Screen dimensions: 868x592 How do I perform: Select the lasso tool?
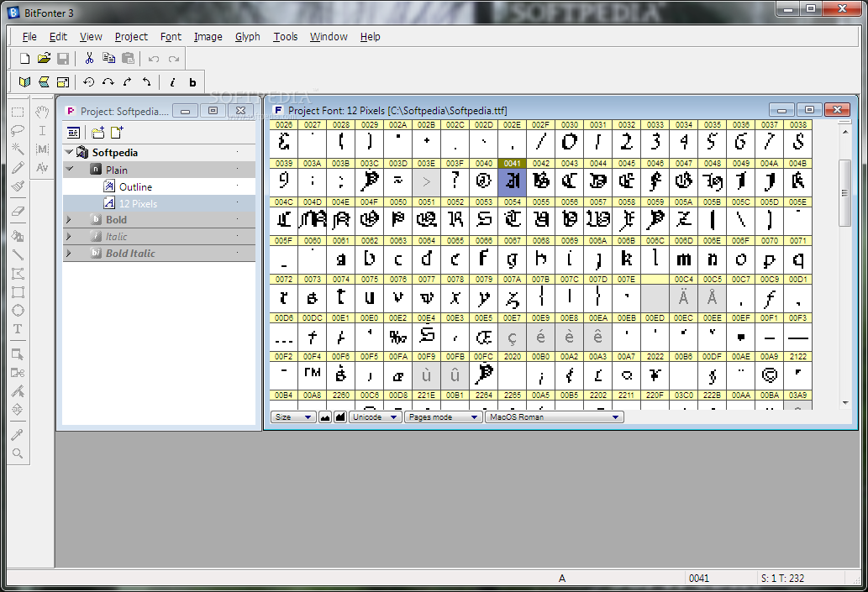pos(18,130)
